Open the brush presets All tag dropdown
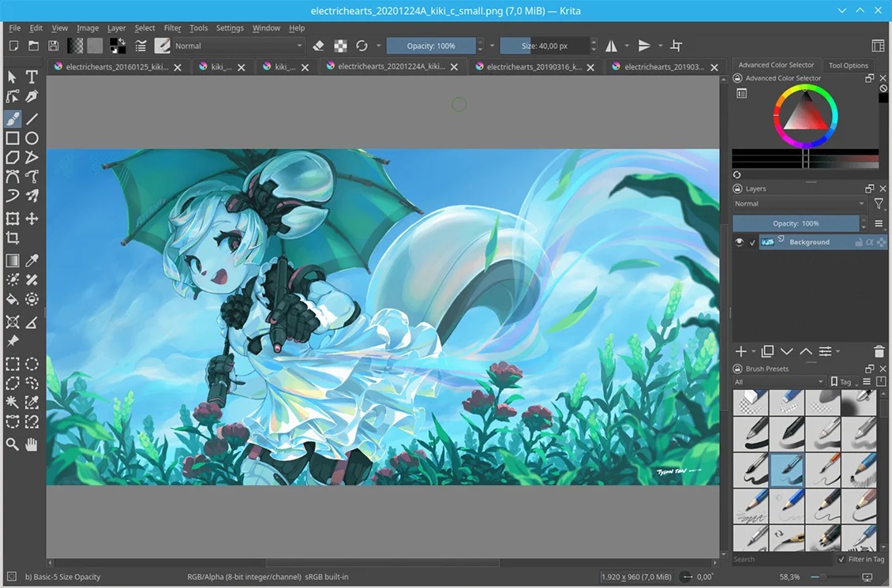892x588 pixels. 779,381
